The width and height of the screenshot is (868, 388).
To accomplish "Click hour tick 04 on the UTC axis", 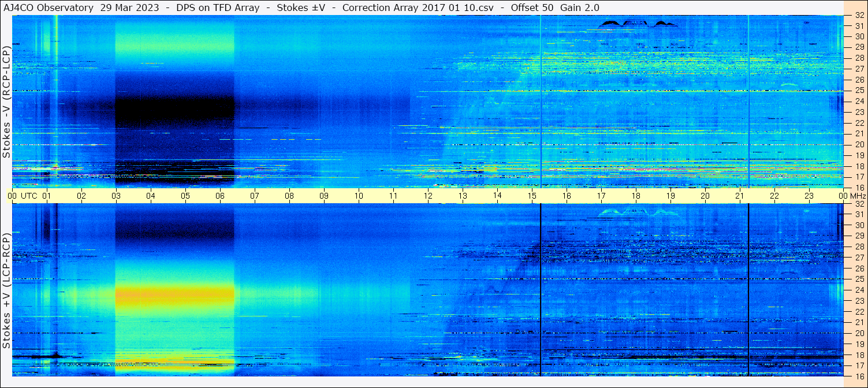I will pyautogui.click(x=151, y=196).
